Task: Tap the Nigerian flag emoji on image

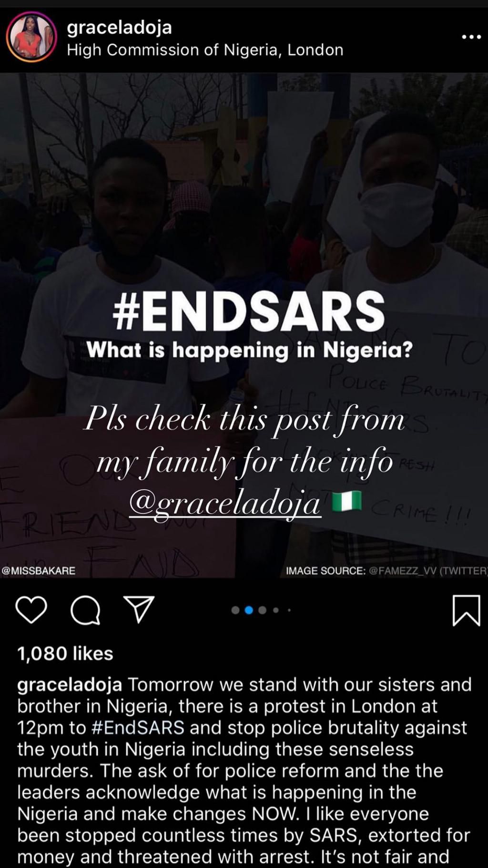Action: (347, 501)
